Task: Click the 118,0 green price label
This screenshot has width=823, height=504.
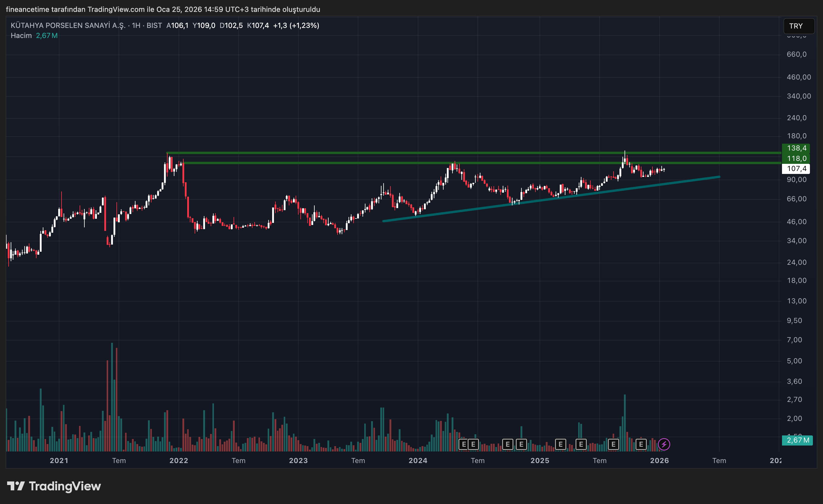Action: click(x=796, y=159)
